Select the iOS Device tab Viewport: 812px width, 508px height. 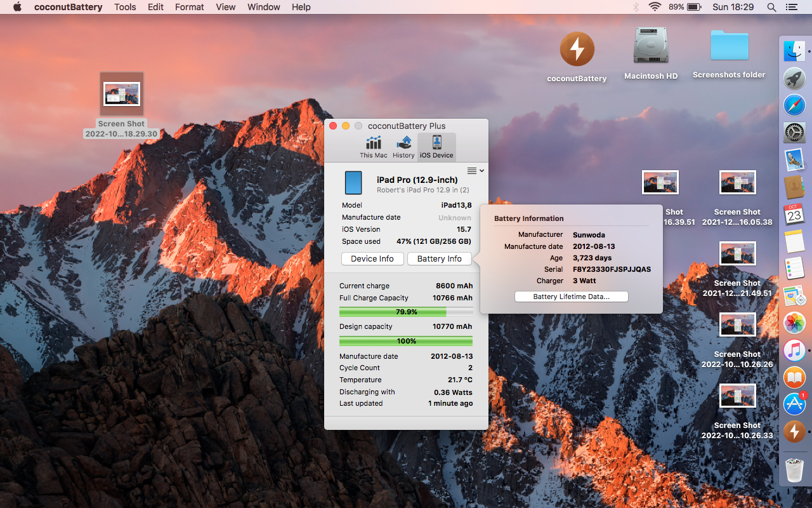point(436,147)
